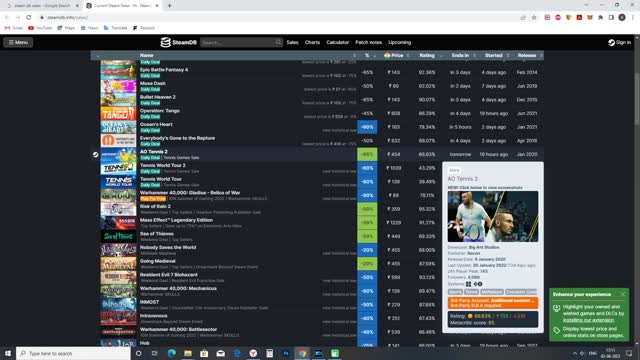Click the SteamDB search input field
This screenshot has height=360, width=640.
coord(238,42)
